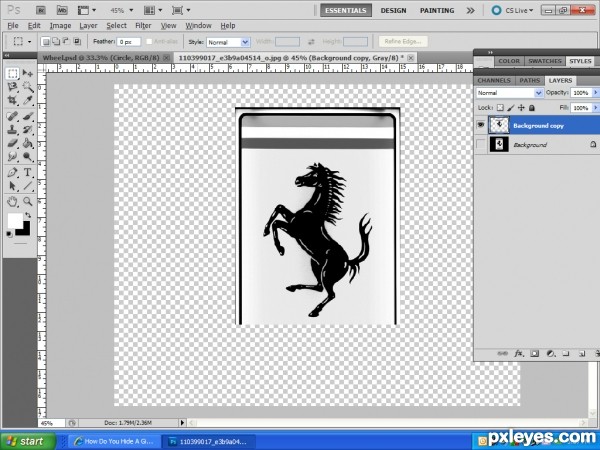Open the Windows Start menu
Screen dimensions: 600x450
point(28,441)
